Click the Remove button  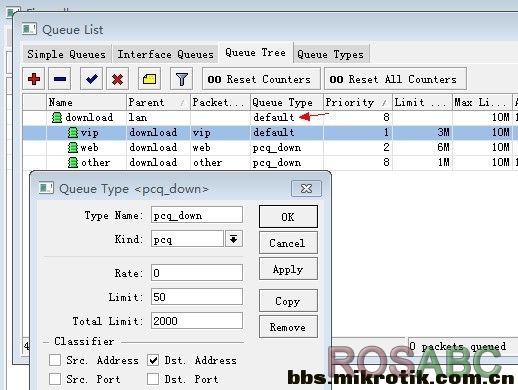tap(288, 327)
